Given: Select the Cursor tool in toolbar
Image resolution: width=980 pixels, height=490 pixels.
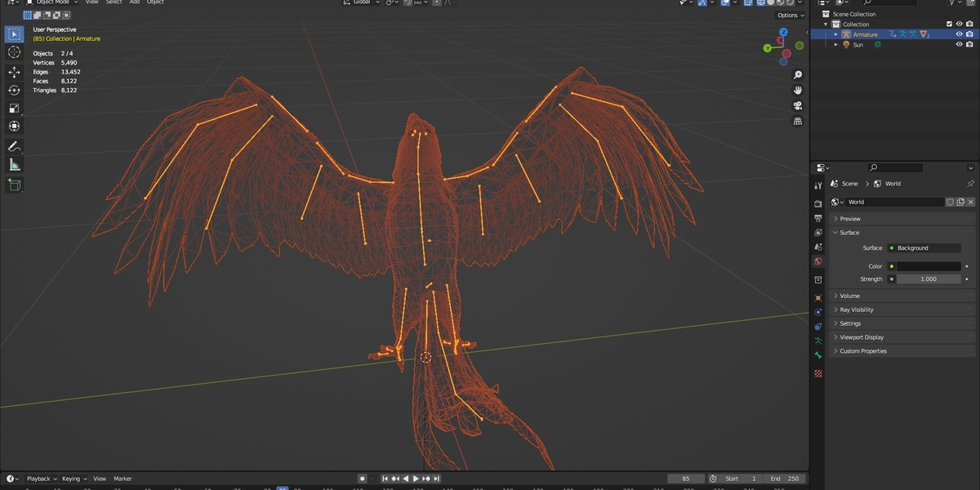Looking at the screenshot, I should (14, 52).
